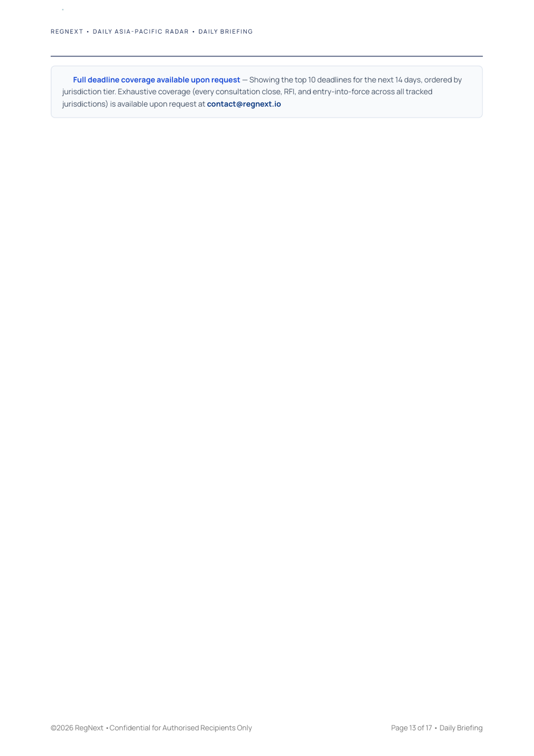The image size is (534, 756).
Task: Click the small dot above the header text
Action: click(63, 10)
